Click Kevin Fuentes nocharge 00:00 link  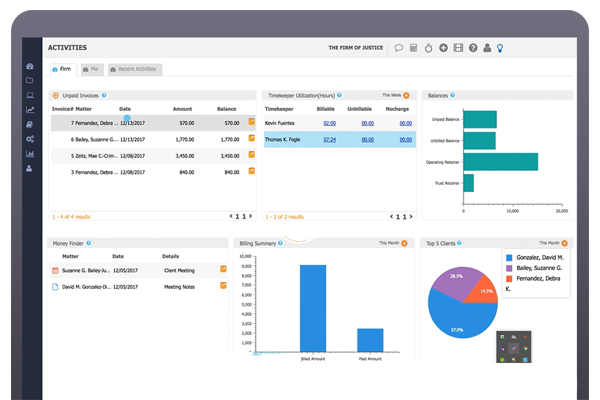[406, 123]
